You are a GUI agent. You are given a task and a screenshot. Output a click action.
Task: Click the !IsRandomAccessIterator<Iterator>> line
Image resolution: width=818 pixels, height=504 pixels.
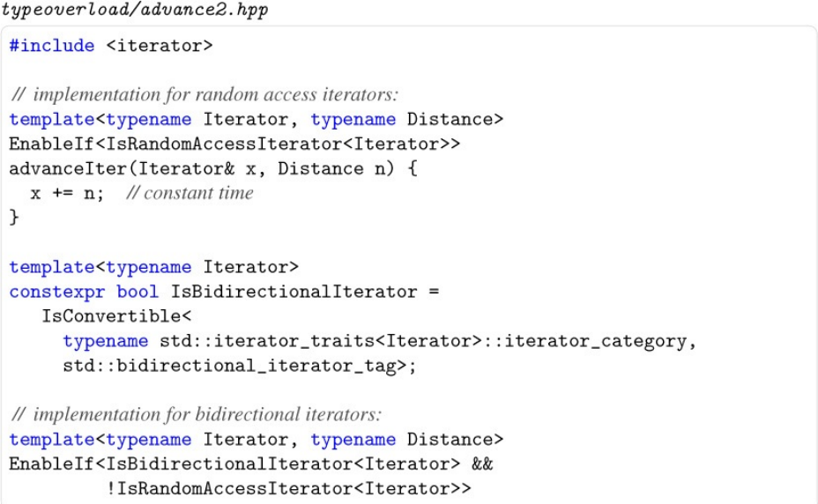[289, 488]
